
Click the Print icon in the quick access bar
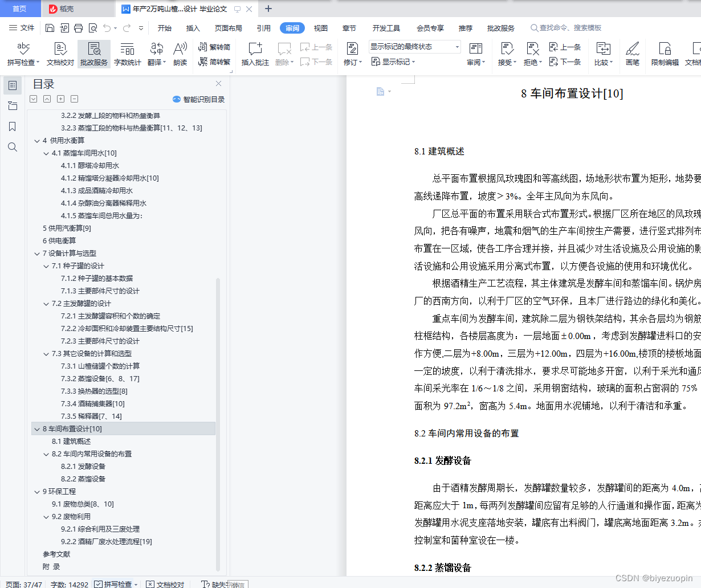coord(78,28)
